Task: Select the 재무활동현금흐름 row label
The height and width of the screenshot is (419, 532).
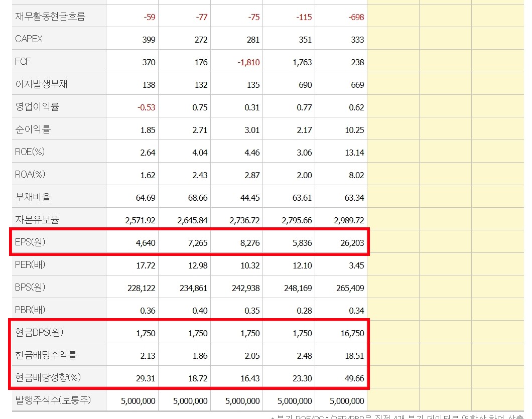Action: pyautogui.click(x=50, y=16)
